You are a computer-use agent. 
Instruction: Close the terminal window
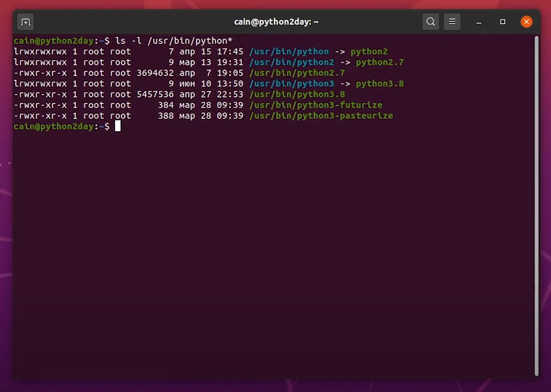click(x=526, y=22)
